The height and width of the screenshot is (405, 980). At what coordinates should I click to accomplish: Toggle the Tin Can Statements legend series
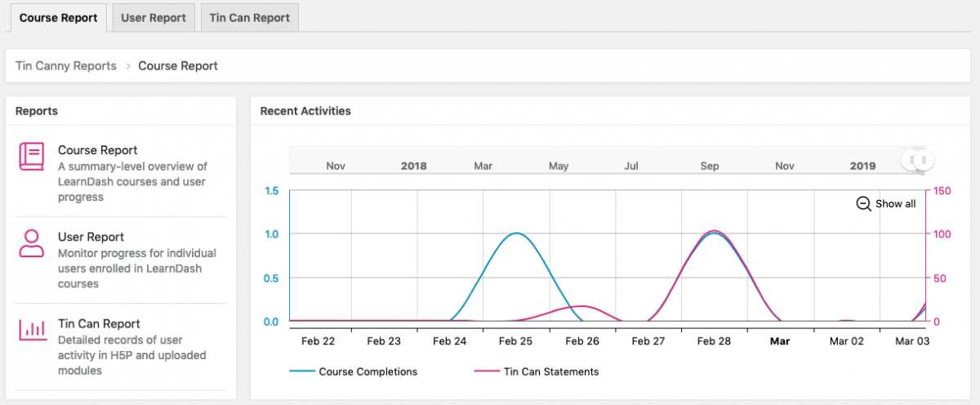pyautogui.click(x=537, y=372)
